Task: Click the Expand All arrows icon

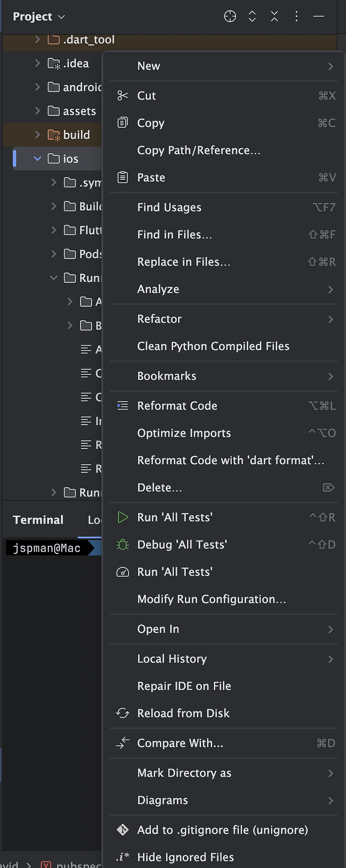Action: pos(252,16)
